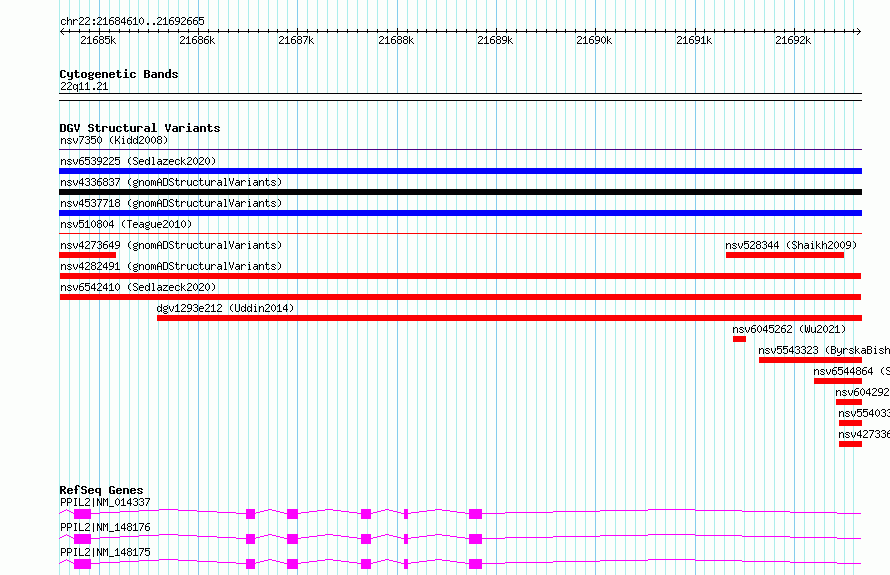Click the 21686k ruler tick label
Image resolution: width=890 pixels, height=575 pixels.
(197, 40)
